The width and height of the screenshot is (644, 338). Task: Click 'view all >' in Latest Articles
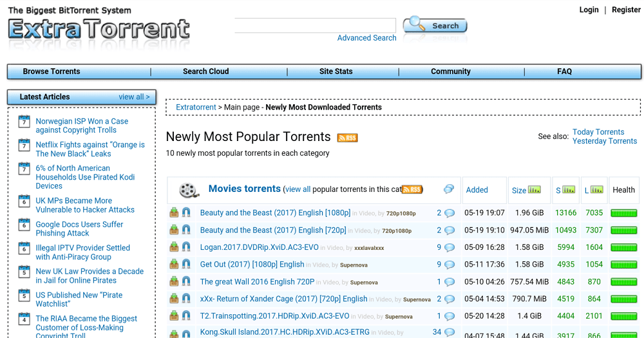pyautogui.click(x=134, y=97)
